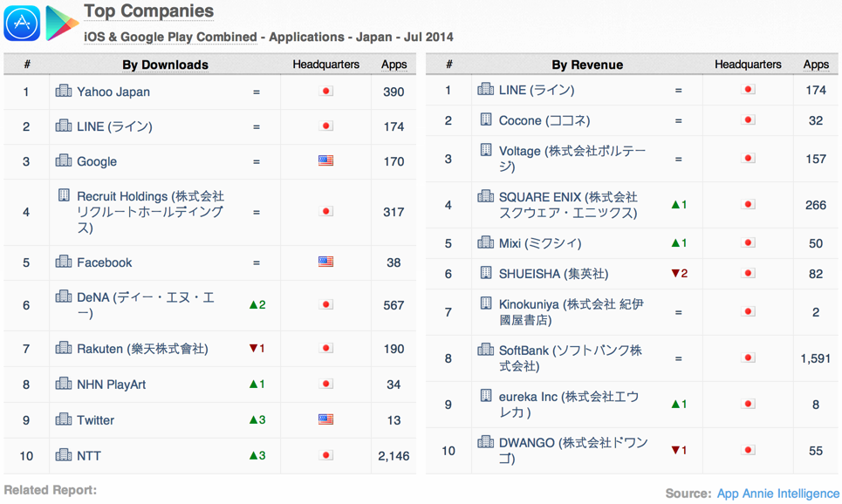Click the Voltage company name

572,159
